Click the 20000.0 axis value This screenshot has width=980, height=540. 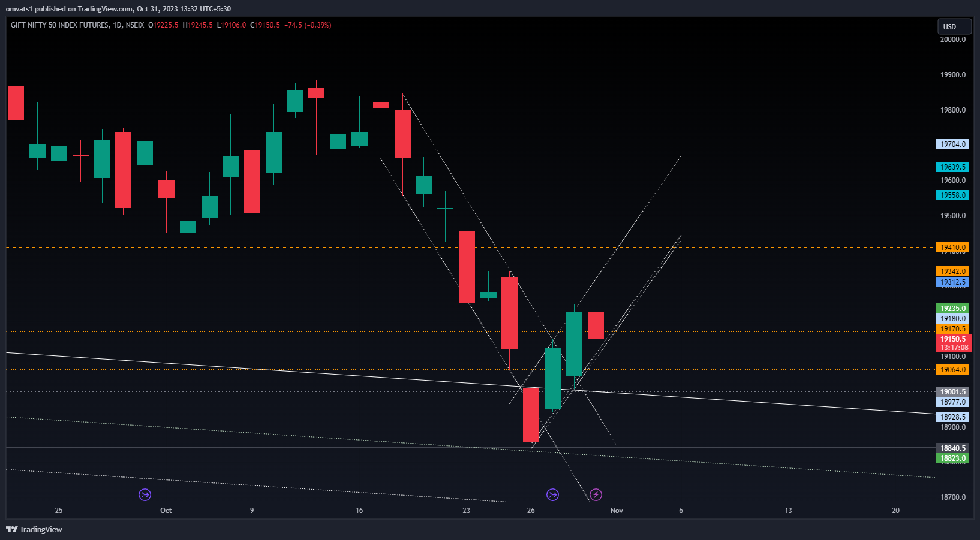click(x=953, y=40)
